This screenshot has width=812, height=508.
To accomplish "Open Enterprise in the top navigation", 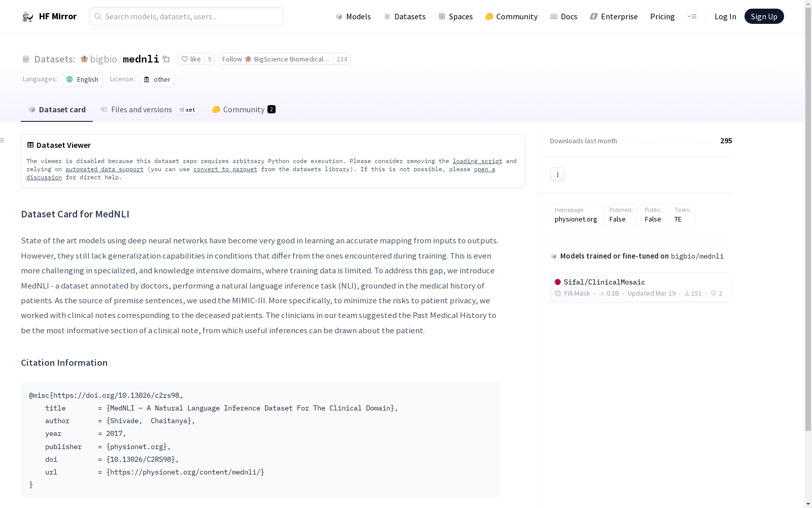I will point(614,16).
